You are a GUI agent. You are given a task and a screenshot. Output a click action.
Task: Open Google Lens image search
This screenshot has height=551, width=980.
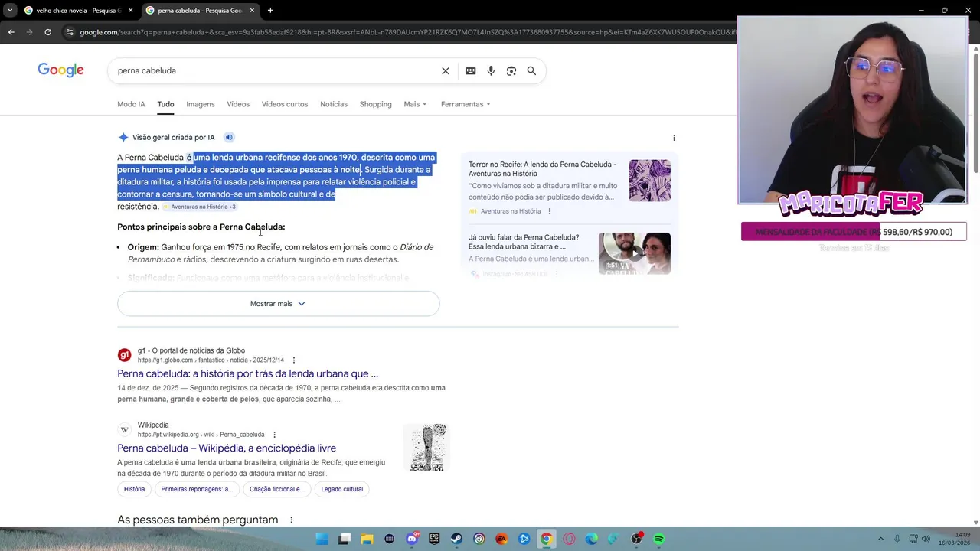[511, 70]
